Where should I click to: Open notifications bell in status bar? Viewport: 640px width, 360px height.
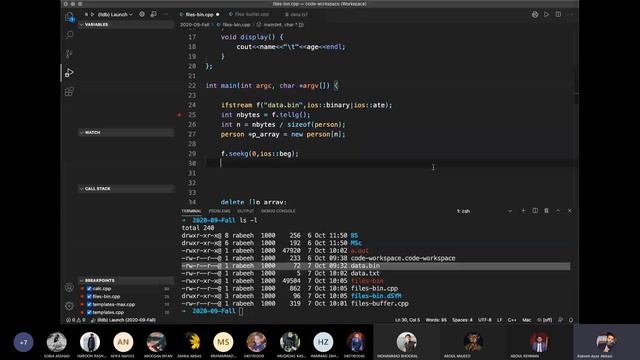[x=571, y=320]
